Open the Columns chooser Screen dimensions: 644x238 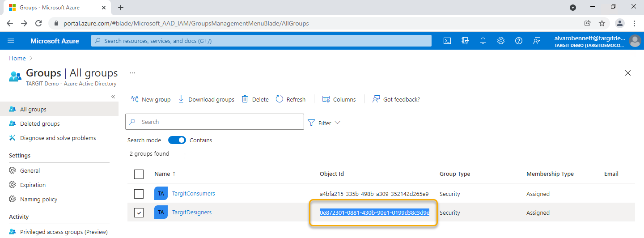339,99
